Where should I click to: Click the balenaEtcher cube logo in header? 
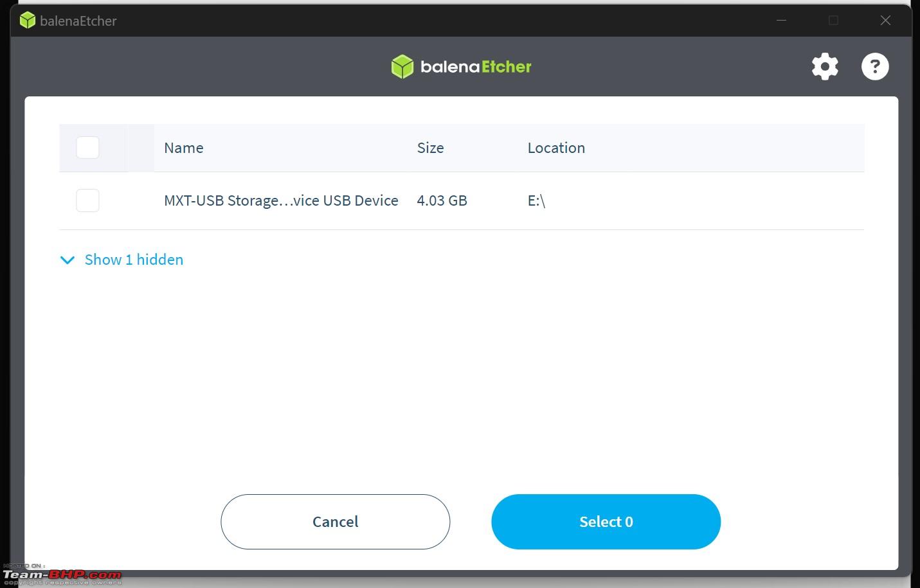click(x=402, y=67)
